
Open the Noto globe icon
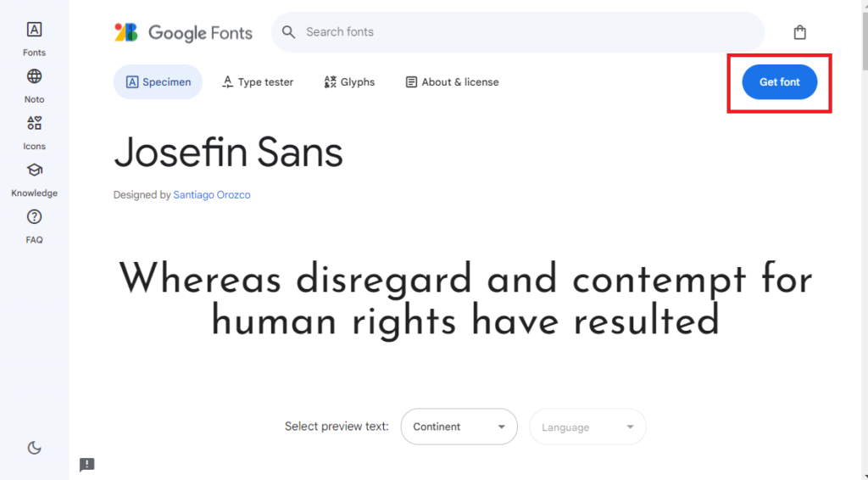(x=34, y=76)
